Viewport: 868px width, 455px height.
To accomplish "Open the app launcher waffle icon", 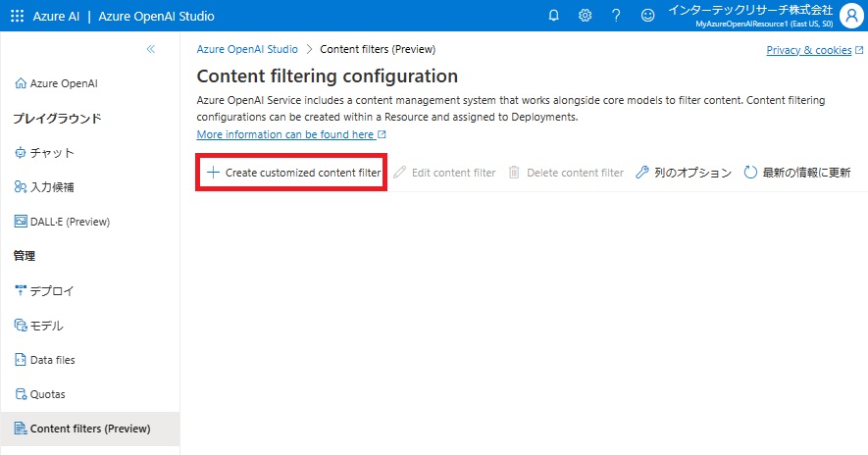I will point(17,16).
